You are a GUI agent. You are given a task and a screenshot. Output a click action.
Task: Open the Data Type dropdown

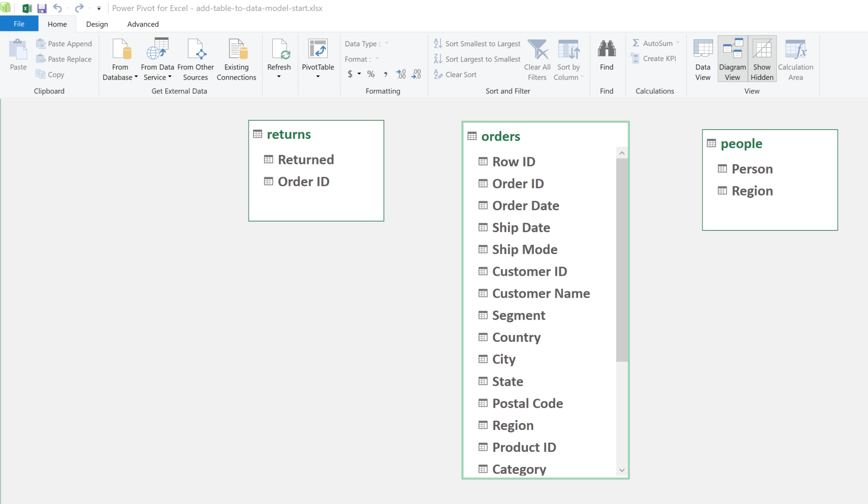click(x=387, y=43)
